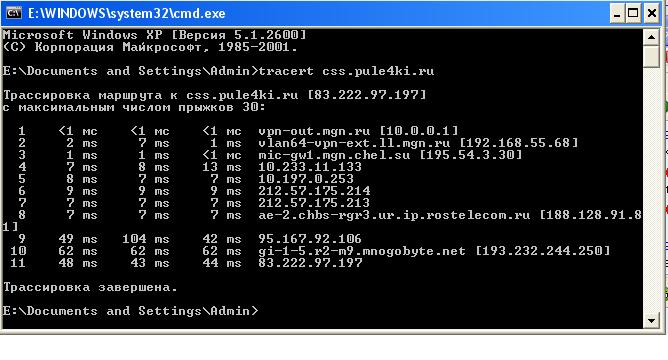Click the last command prompt line

pyautogui.click(x=130, y=311)
